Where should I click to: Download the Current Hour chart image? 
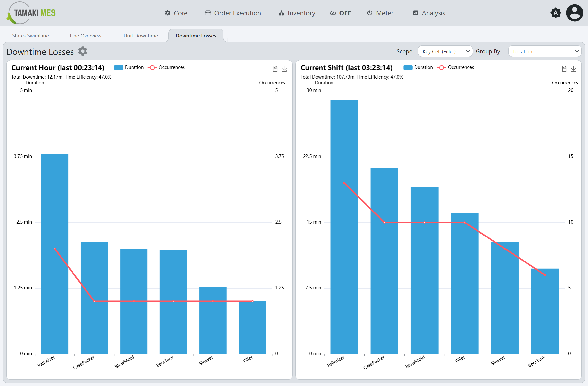(284, 69)
